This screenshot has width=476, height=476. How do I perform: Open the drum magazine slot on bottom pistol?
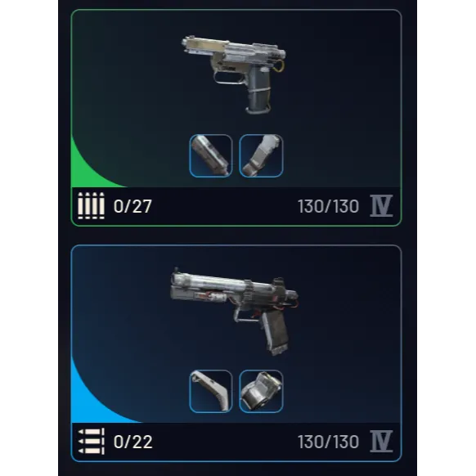tap(261, 391)
